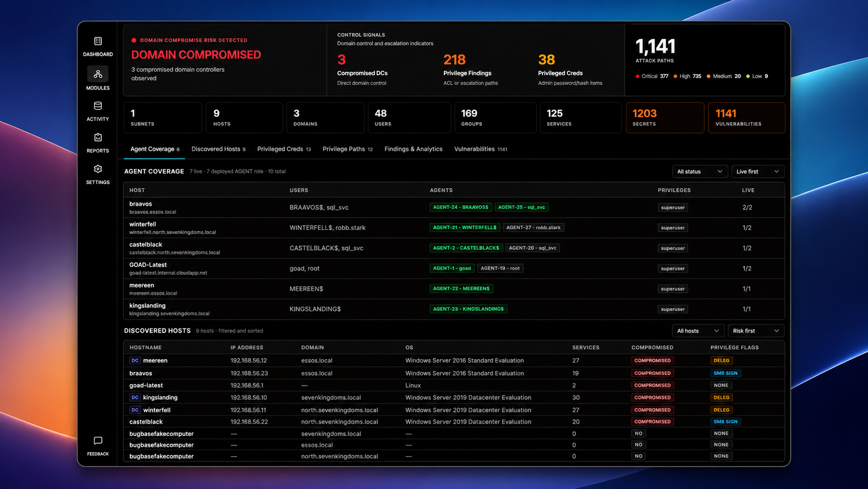Screen dimensions: 868x489
Task: Switch to the Privilege Paths tab
Action: [x=347, y=149]
